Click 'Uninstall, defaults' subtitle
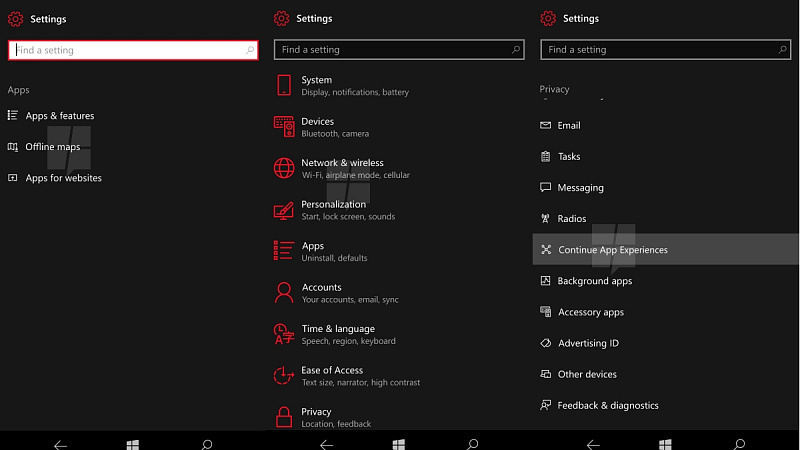The height and width of the screenshot is (450, 800). (334, 258)
